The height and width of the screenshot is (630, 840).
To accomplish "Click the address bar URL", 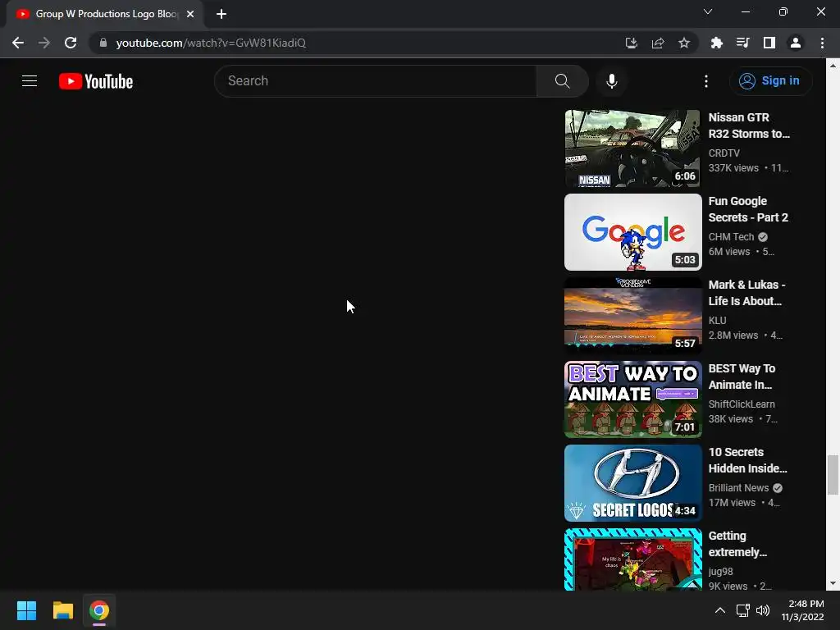I will (211, 43).
